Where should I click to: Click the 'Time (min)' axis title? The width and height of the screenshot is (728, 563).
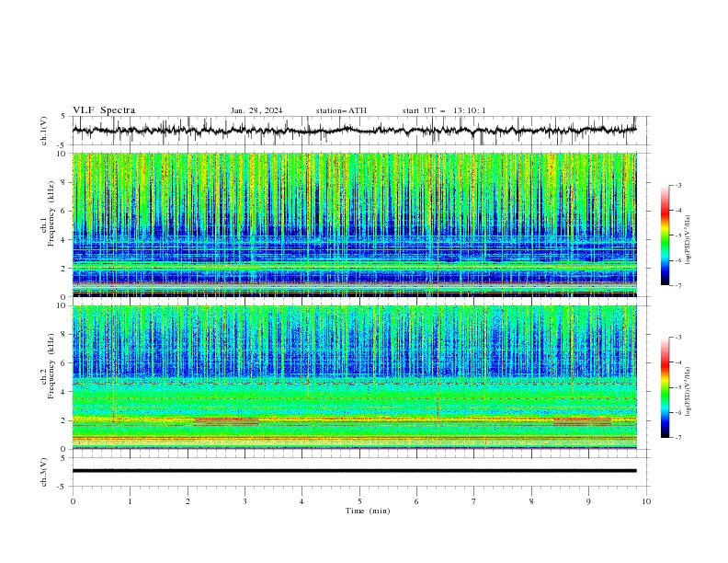368,511
